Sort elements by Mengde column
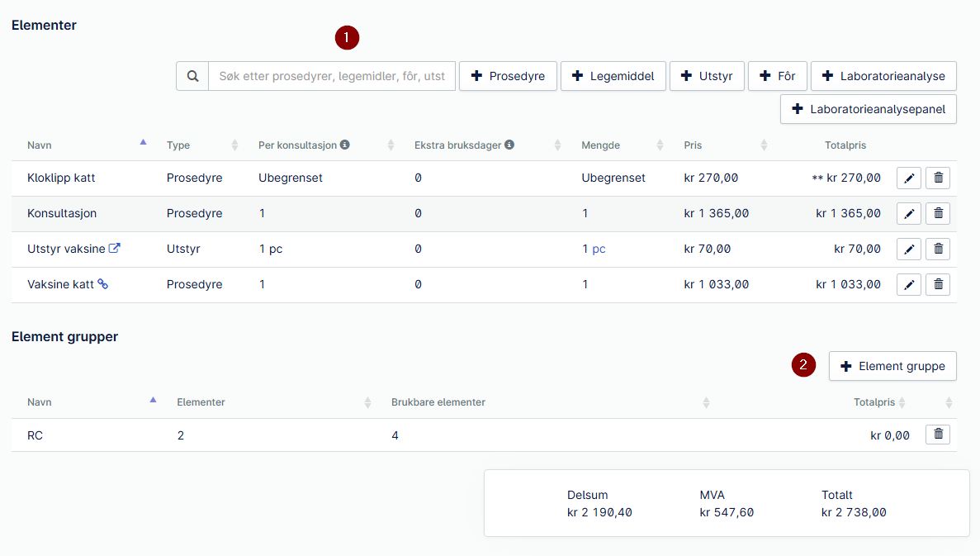Screen dimensions: 980x556 (x=660, y=145)
